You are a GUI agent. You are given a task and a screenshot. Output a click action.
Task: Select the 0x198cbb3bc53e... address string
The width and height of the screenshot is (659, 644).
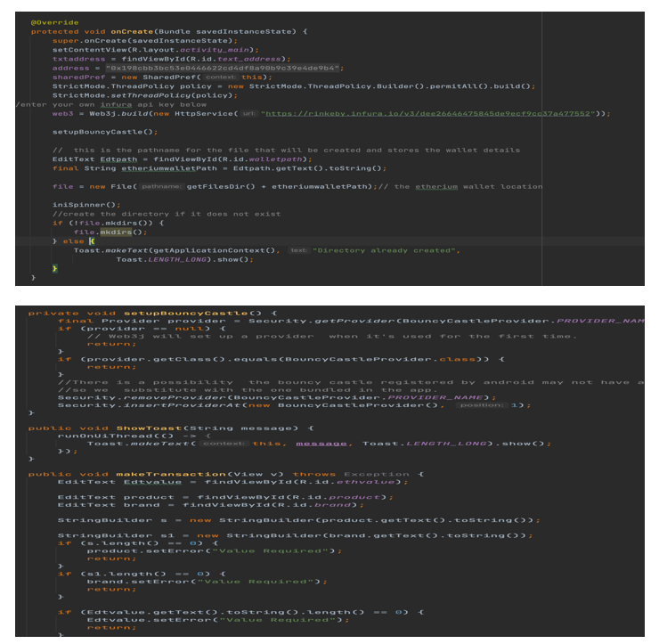point(223,68)
